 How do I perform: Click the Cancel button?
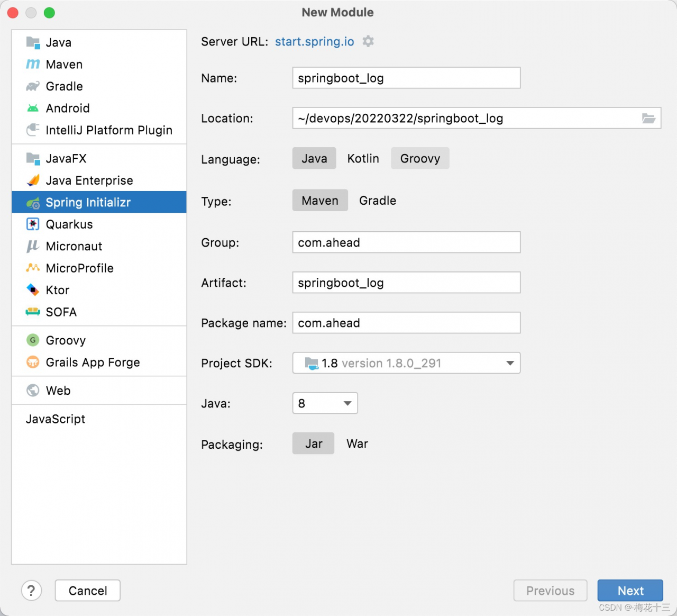(x=88, y=591)
